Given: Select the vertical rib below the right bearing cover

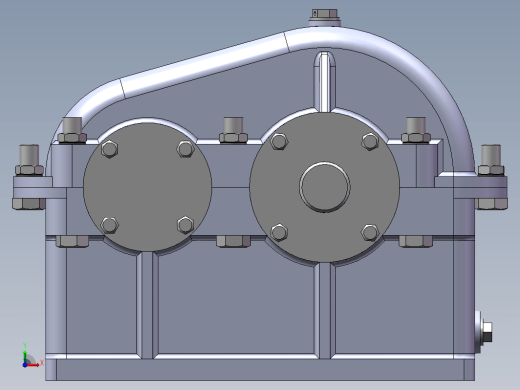Looking at the screenshot, I should point(324,311).
